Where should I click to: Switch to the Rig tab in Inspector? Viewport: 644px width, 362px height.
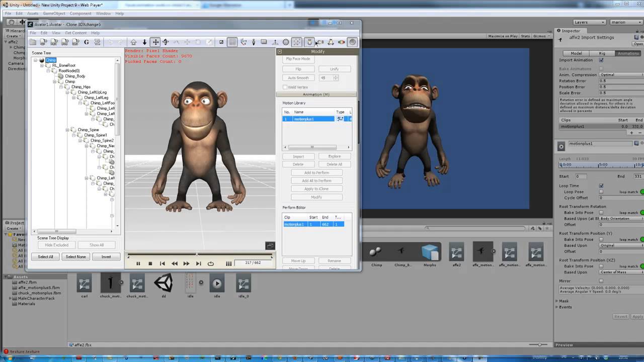point(602,53)
